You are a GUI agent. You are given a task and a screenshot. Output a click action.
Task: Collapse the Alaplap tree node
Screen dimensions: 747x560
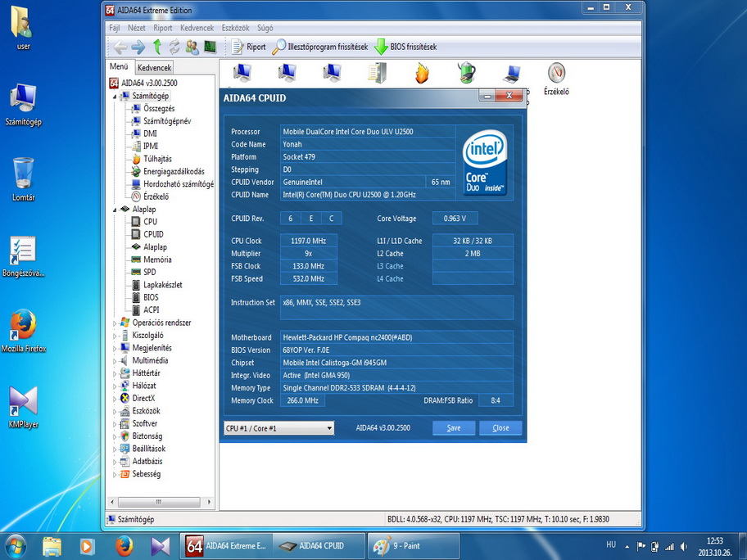(x=115, y=210)
